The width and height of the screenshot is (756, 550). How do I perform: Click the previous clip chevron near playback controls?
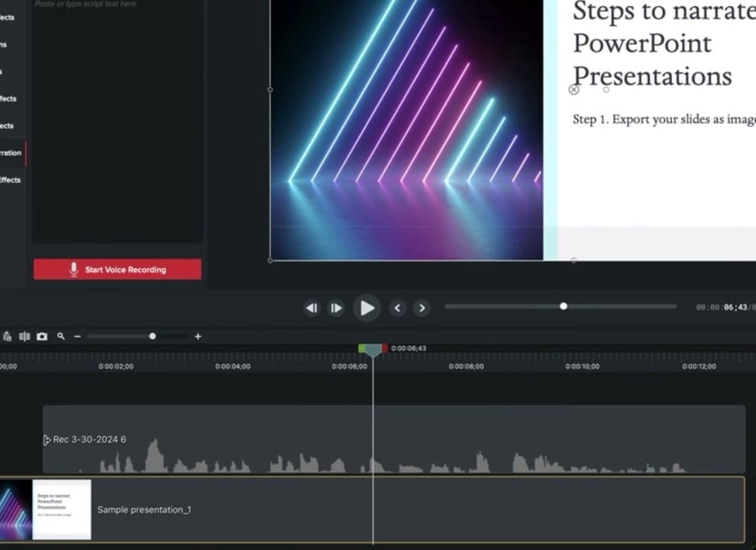click(397, 308)
